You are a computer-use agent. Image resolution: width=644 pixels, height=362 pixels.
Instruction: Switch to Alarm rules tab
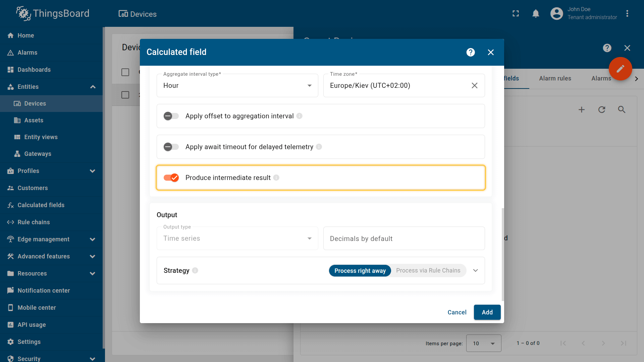(555, 78)
